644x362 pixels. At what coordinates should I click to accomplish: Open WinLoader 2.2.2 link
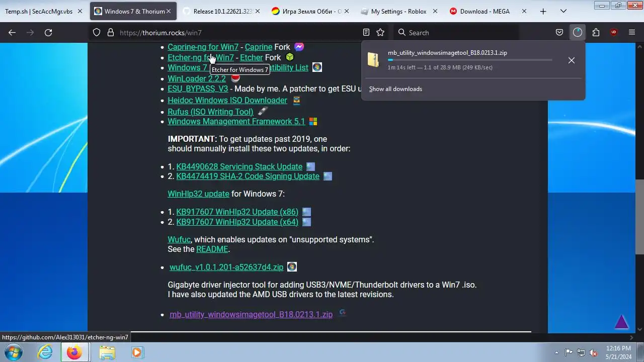coord(197,78)
